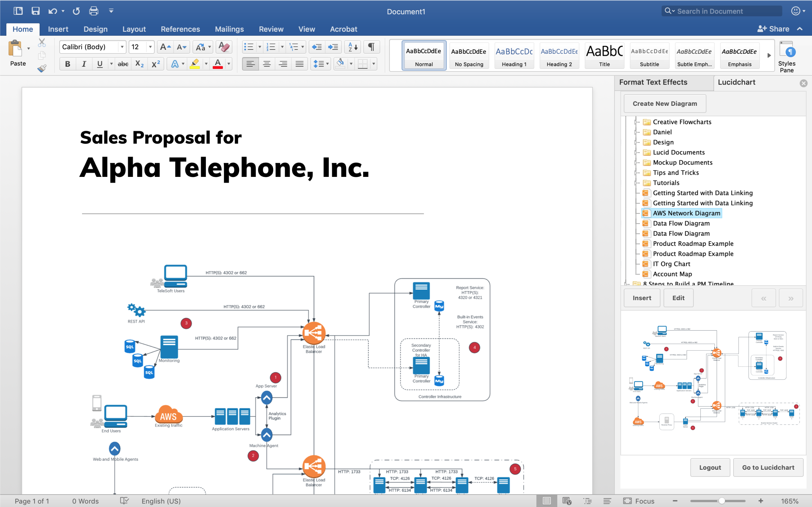Screen dimensions: 812x507
Task: Toggle show paragraph marks
Action: [x=371, y=47]
